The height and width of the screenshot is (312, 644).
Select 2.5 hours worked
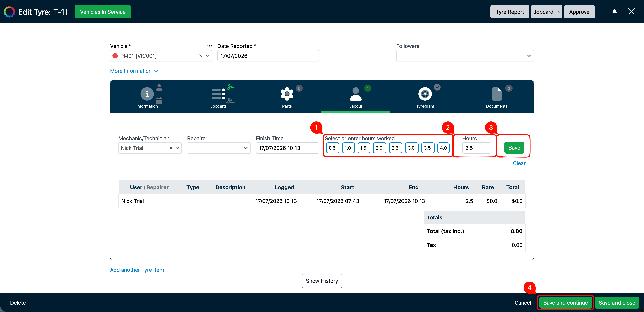tap(395, 148)
